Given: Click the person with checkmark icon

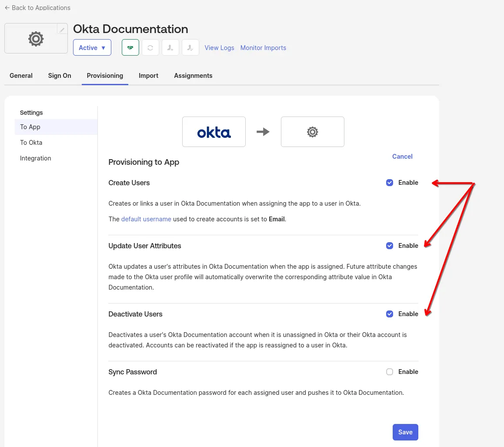Looking at the screenshot, I should pos(190,47).
